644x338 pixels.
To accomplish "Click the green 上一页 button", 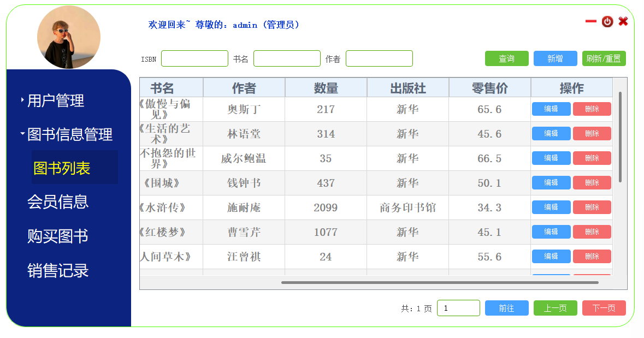I will [x=556, y=308].
